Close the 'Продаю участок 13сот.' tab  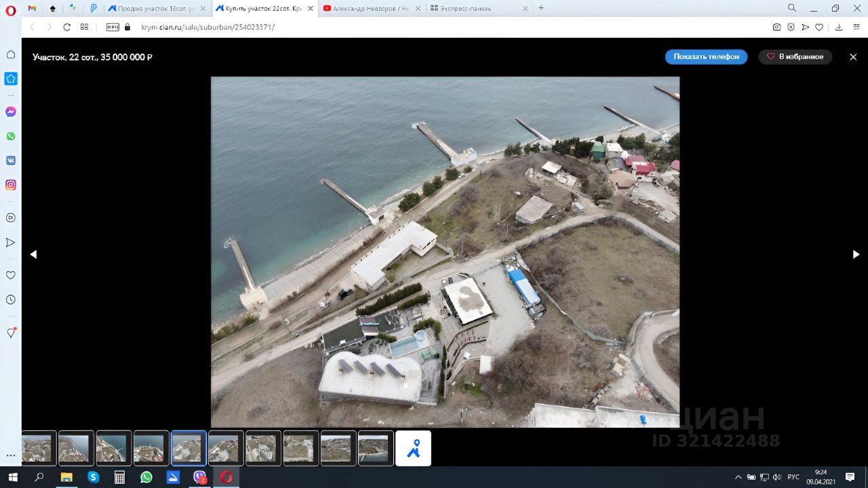[x=203, y=8]
